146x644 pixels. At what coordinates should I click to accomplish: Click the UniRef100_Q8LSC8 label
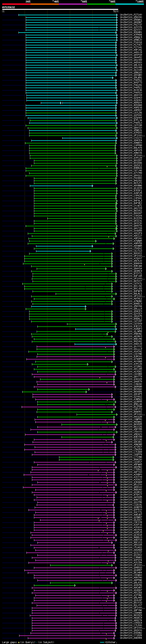pos(131,65)
